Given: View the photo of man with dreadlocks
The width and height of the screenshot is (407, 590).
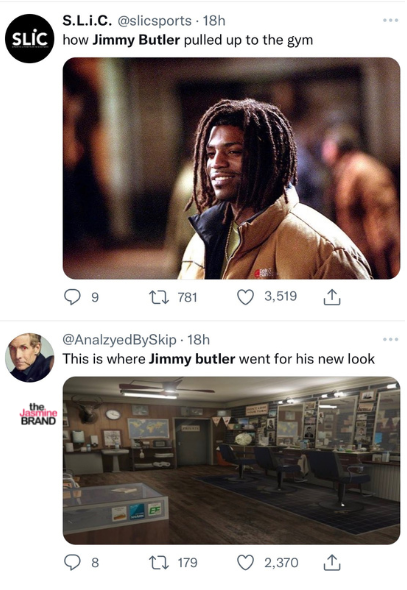Looking at the screenshot, I should pyautogui.click(x=231, y=168).
